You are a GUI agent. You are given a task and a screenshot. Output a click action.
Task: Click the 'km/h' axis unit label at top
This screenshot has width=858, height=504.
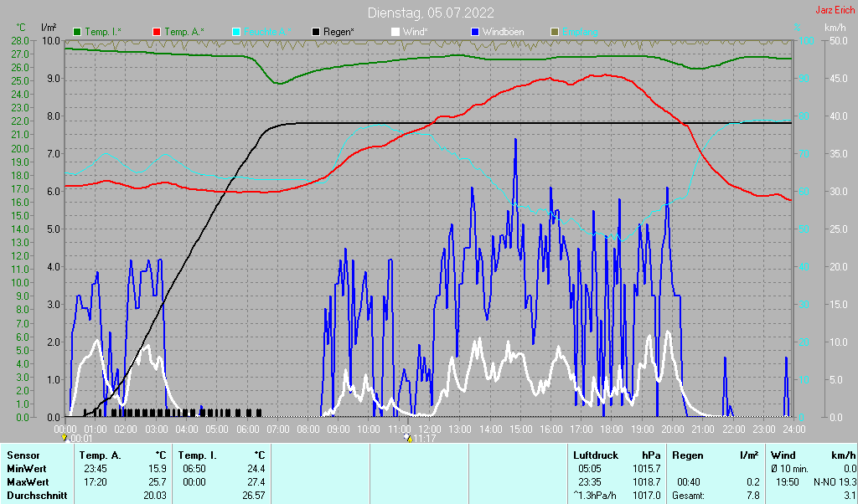(x=835, y=28)
